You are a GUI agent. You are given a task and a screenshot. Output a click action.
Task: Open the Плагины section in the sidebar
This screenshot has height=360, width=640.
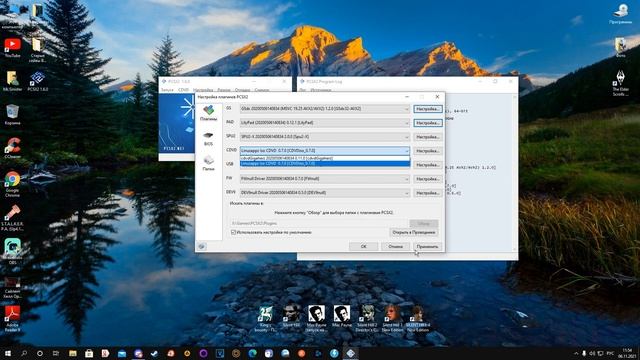(x=208, y=113)
